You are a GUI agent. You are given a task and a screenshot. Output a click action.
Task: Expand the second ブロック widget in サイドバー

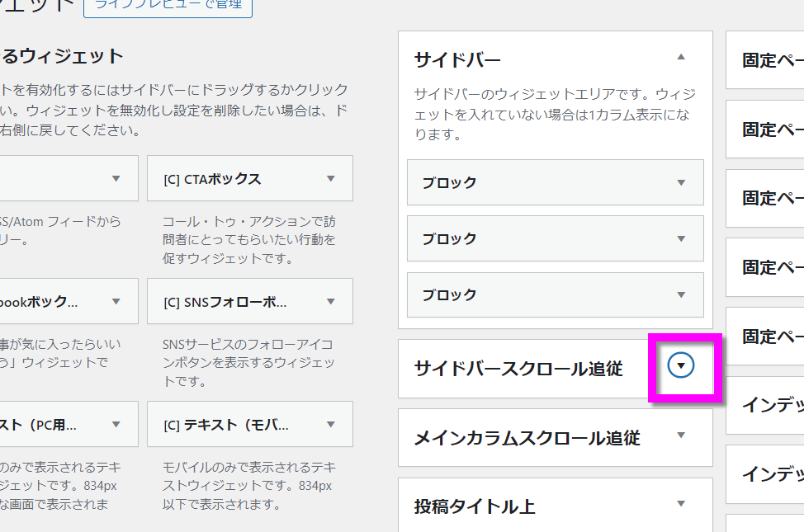coord(681,238)
